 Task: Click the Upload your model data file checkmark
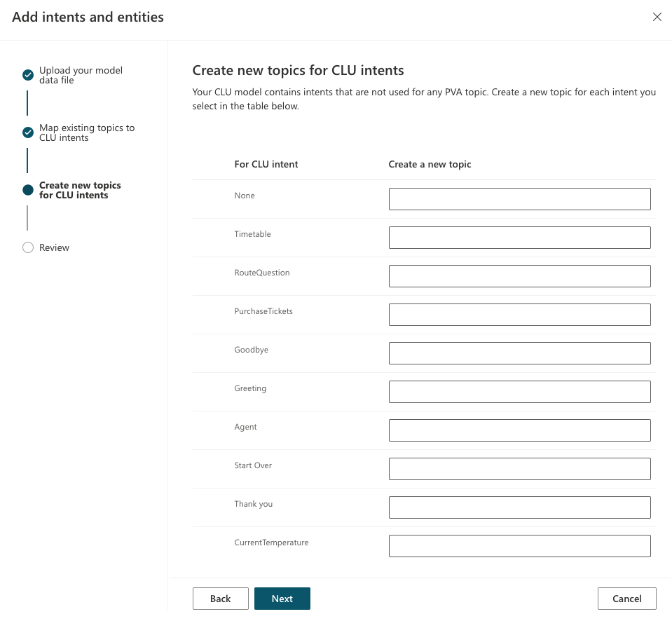point(28,75)
